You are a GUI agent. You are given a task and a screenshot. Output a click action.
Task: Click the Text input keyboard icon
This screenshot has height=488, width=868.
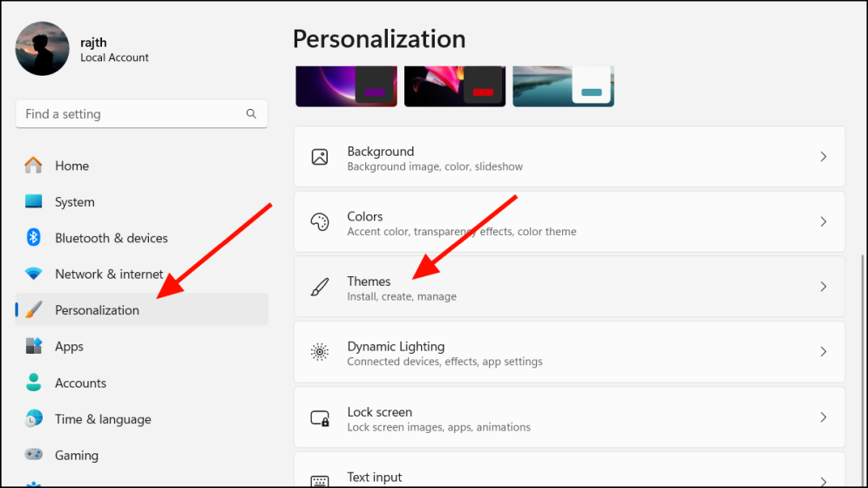click(320, 481)
